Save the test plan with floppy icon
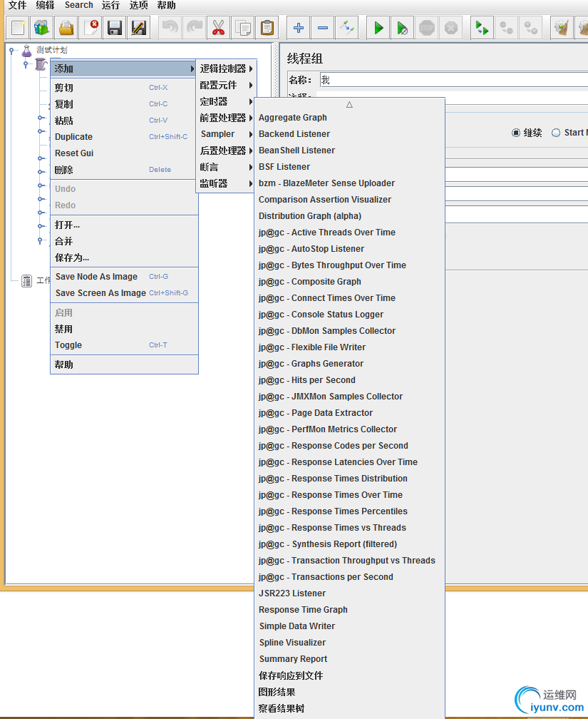 pyautogui.click(x=115, y=28)
